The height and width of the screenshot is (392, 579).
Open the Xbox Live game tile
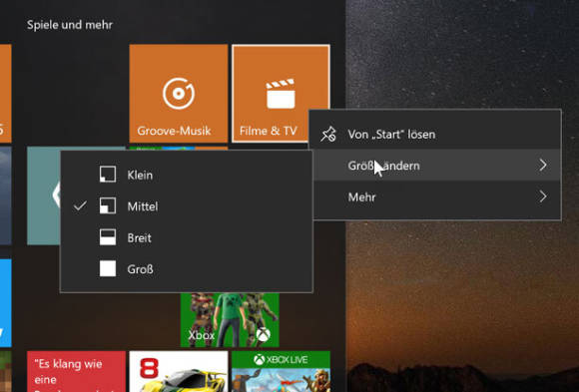tap(281, 371)
